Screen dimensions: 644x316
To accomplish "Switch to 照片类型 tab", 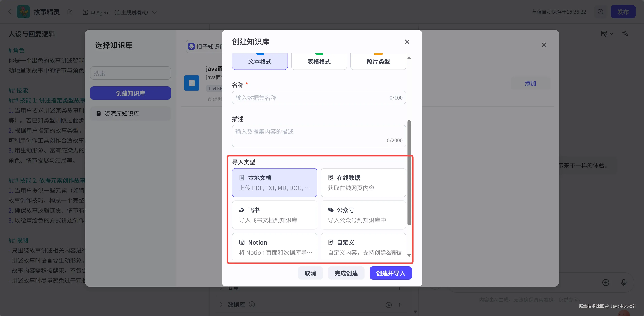I will point(378,61).
